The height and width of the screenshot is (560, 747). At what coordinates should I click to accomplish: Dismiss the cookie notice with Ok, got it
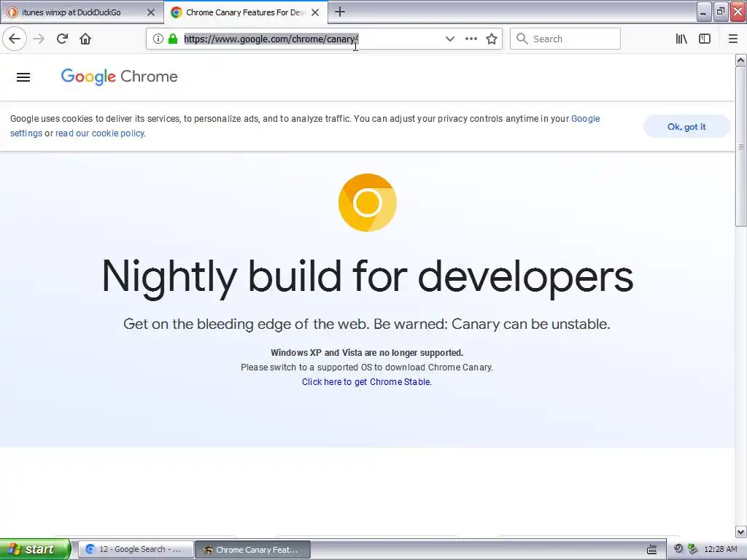[686, 127]
